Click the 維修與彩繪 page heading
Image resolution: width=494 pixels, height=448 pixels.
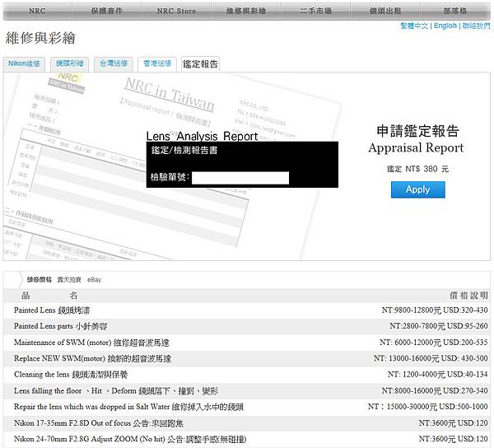pos(40,39)
